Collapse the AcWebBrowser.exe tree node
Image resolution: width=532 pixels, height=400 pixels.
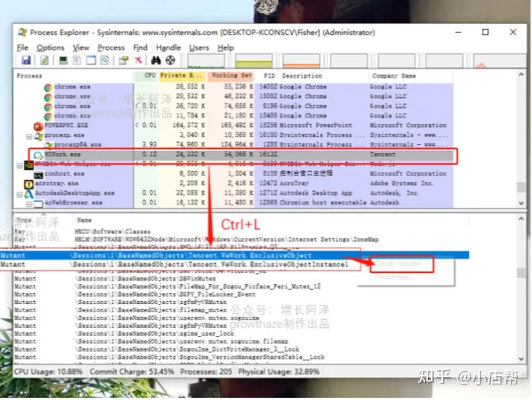point(29,204)
